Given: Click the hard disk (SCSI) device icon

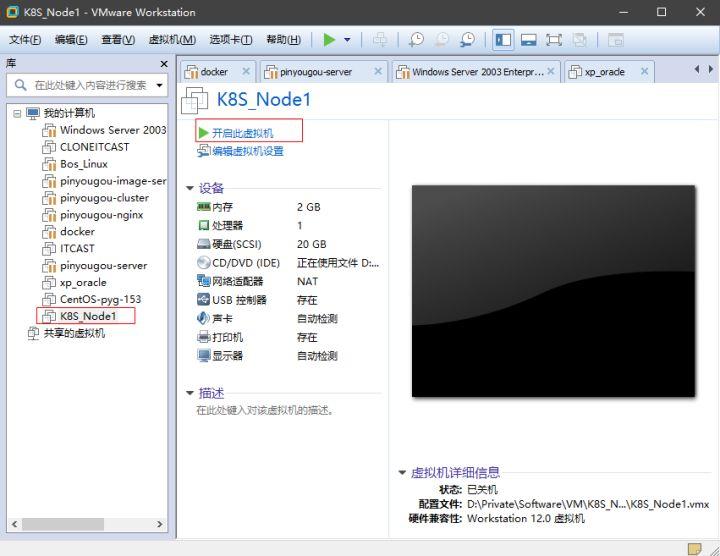Looking at the screenshot, I should 204,244.
